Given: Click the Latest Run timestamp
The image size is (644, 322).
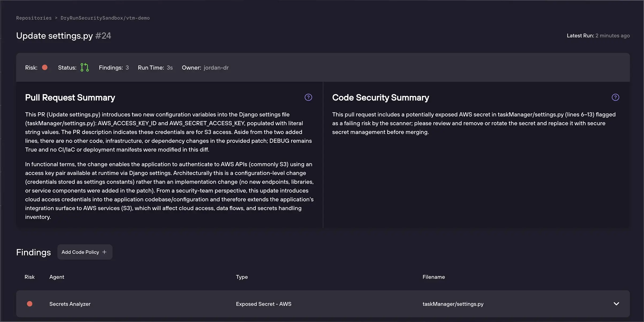Looking at the screenshot, I should (x=612, y=36).
